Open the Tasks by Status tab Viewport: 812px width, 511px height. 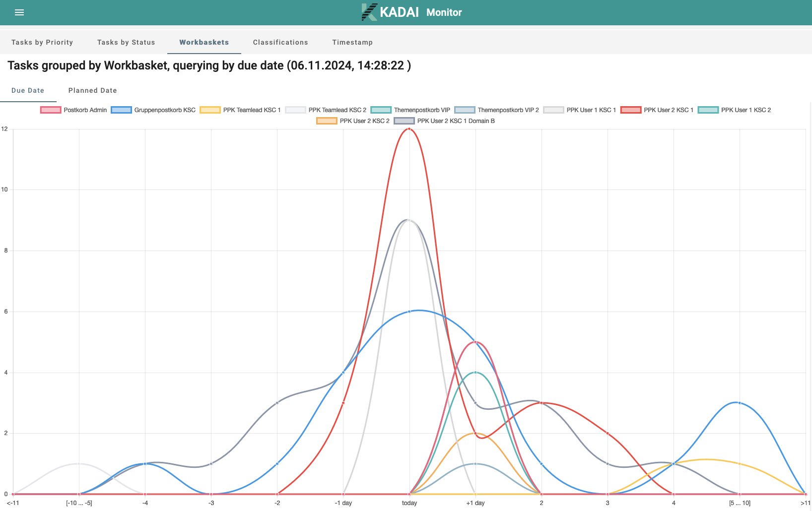click(x=126, y=42)
